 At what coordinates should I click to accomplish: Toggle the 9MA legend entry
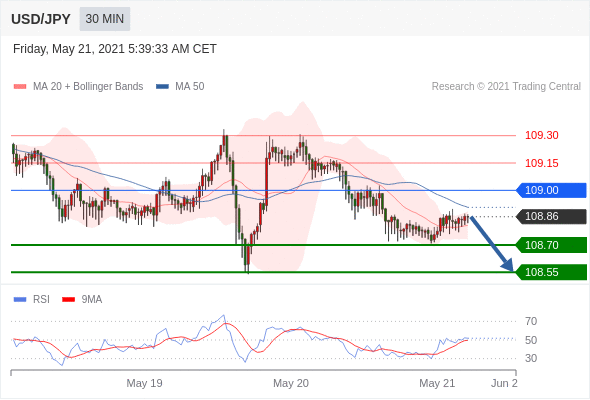click(82, 300)
